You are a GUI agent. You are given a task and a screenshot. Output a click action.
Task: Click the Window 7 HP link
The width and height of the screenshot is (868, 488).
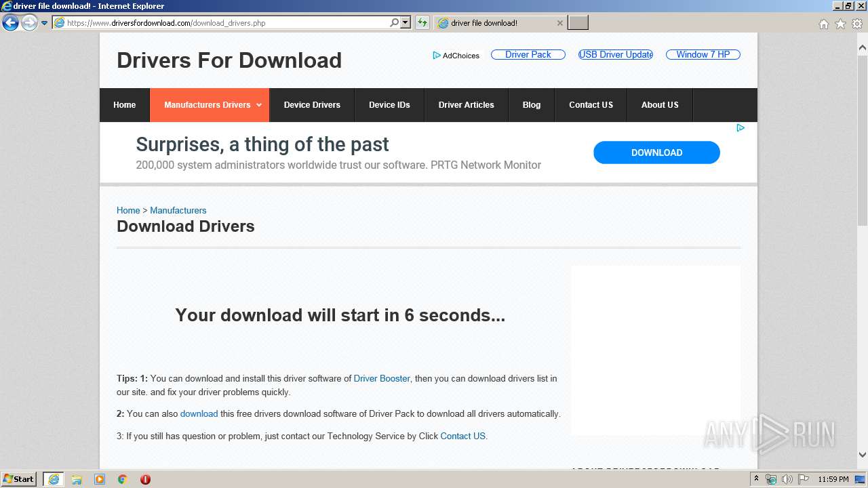(x=703, y=54)
